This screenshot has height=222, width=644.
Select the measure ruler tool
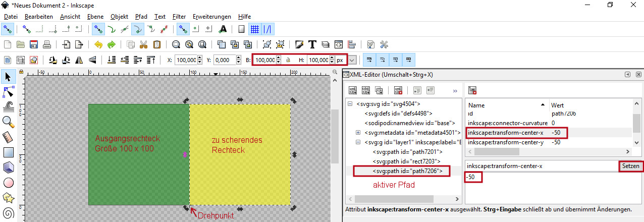click(8, 137)
